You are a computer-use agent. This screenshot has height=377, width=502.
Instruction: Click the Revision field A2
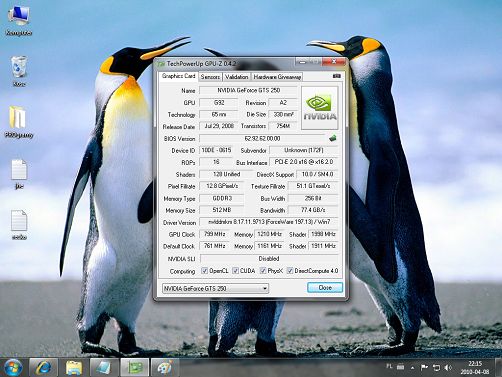[283, 103]
